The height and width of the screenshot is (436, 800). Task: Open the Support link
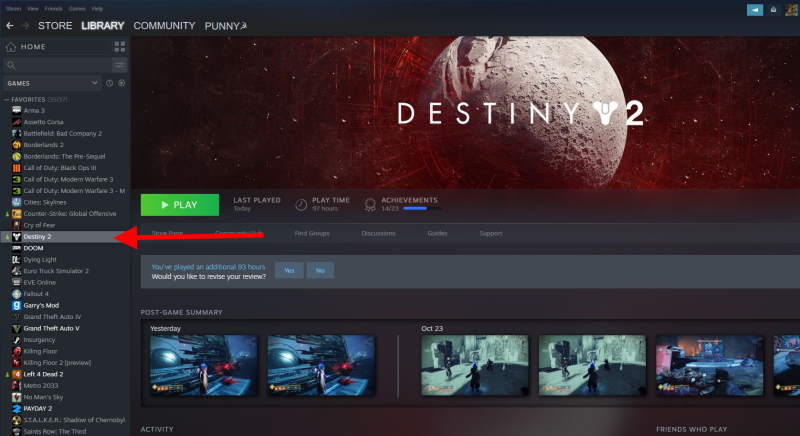point(491,234)
